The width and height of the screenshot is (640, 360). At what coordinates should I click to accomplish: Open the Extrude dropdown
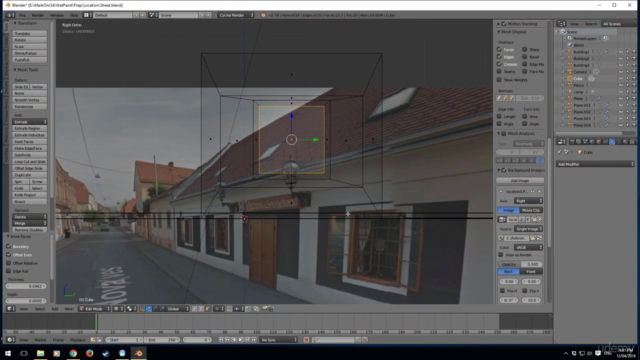(x=30, y=122)
